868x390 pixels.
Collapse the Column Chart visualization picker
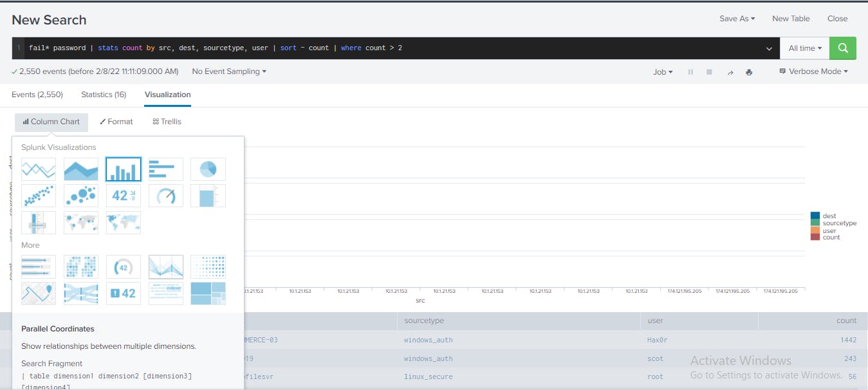pyautogui.click(x=51, y=122)
